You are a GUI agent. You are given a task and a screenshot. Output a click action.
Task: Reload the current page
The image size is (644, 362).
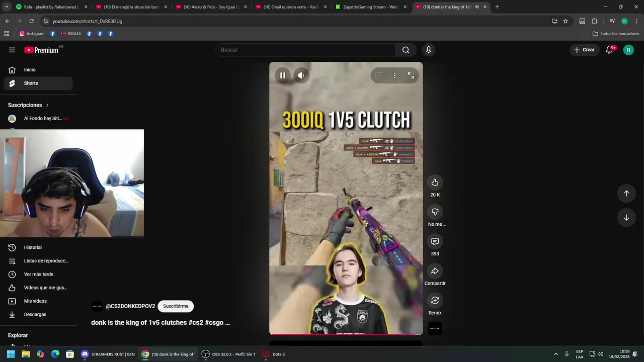tap(31, 21)
